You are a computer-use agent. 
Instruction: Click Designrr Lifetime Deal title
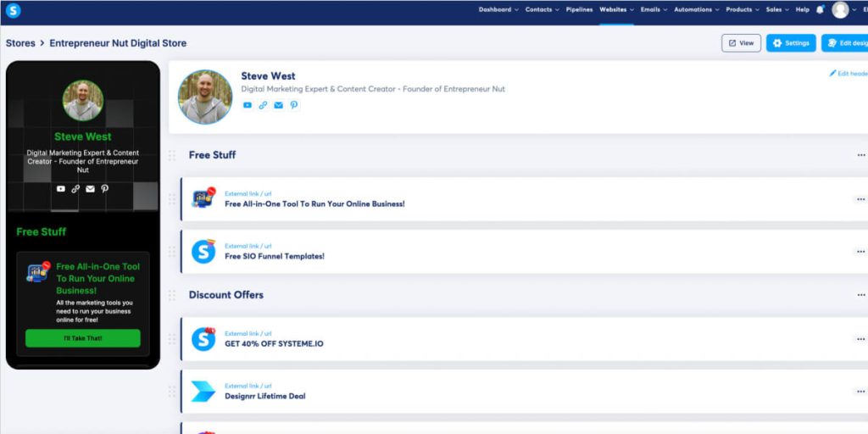point(265,397)
